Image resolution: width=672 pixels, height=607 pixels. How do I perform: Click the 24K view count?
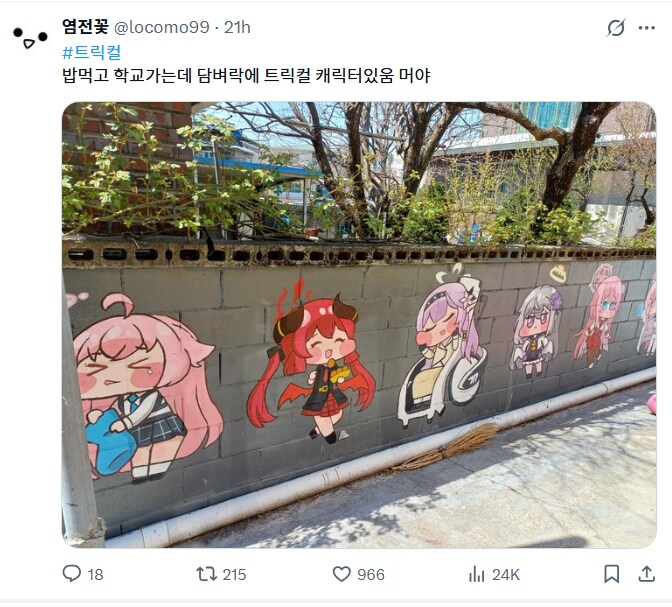coord(506,574)
